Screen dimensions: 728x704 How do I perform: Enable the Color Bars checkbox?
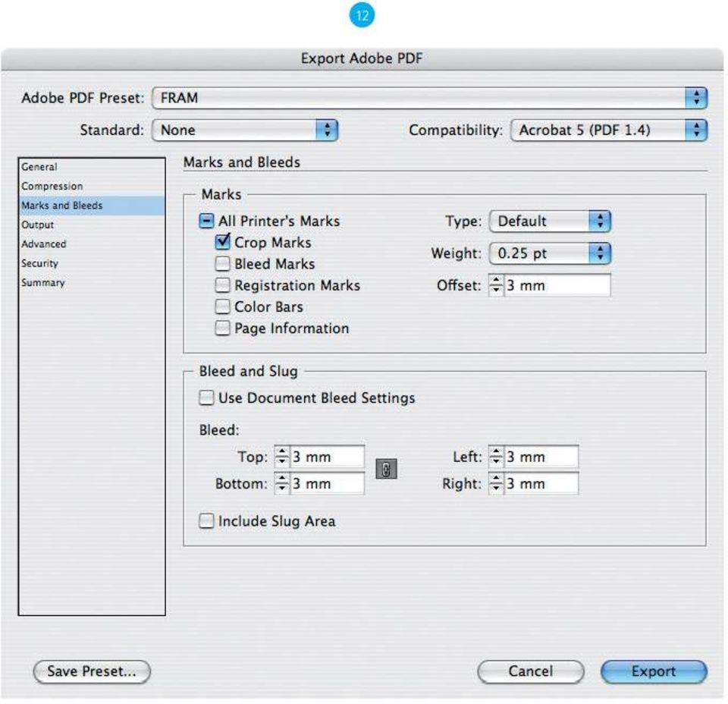point(222,306)
